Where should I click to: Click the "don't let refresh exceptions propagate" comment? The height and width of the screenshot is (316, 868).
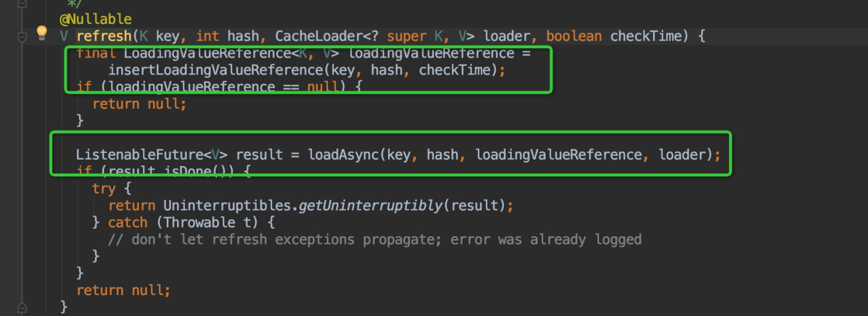(x=375, y=239)
